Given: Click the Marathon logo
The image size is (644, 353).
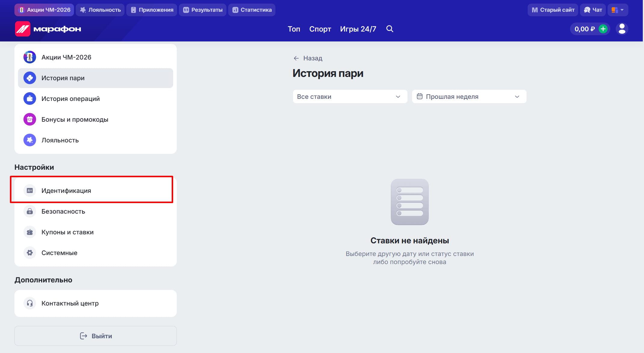Looking at the screenshot, I should pos(48,29).
